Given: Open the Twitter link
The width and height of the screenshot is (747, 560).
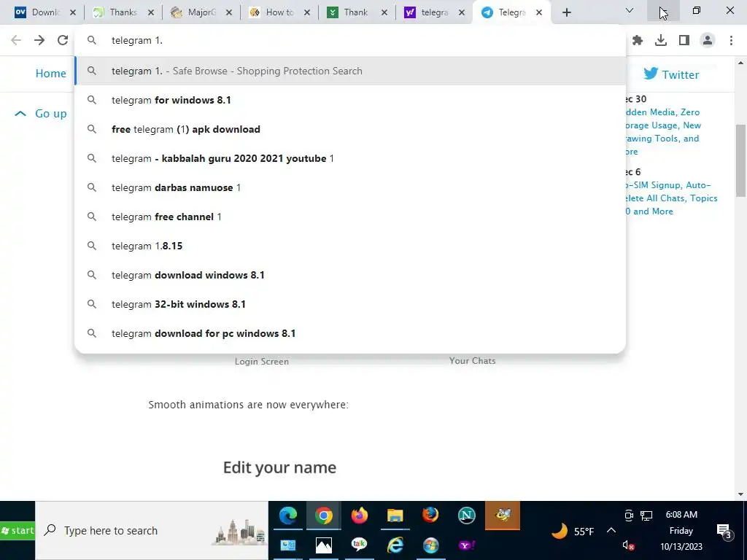Looking at the screenshot, I should click(x=671, y=74).
